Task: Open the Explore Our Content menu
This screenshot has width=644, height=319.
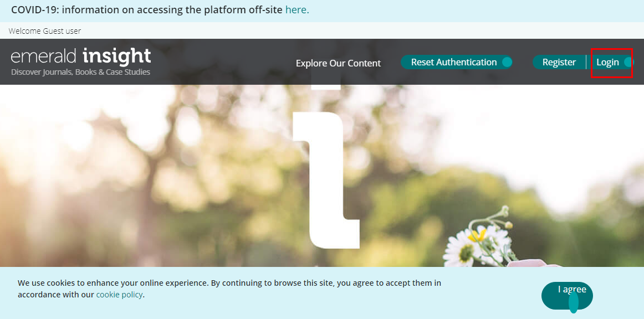Action: point(338,63)
